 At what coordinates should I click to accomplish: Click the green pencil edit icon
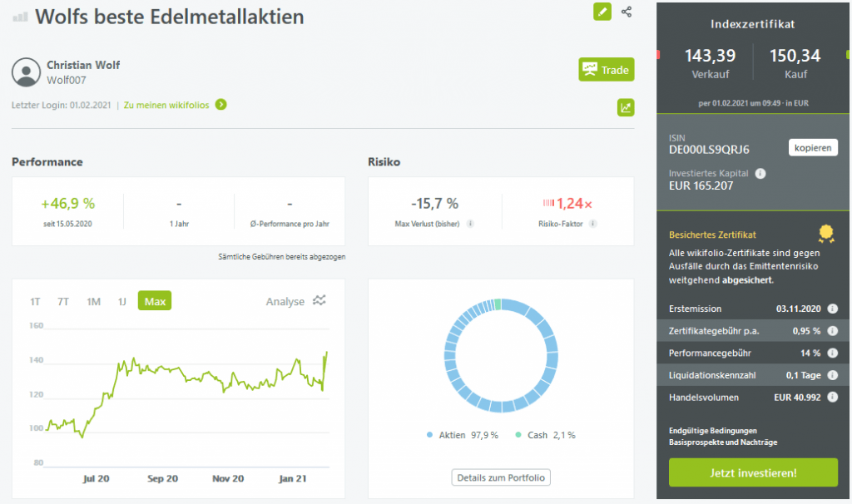point(602,12)
